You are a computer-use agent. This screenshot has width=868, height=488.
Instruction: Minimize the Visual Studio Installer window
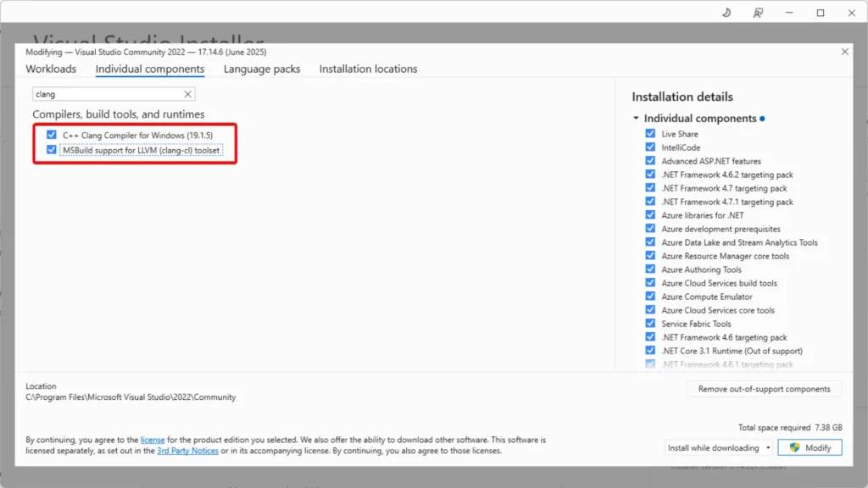pos(789,13)
